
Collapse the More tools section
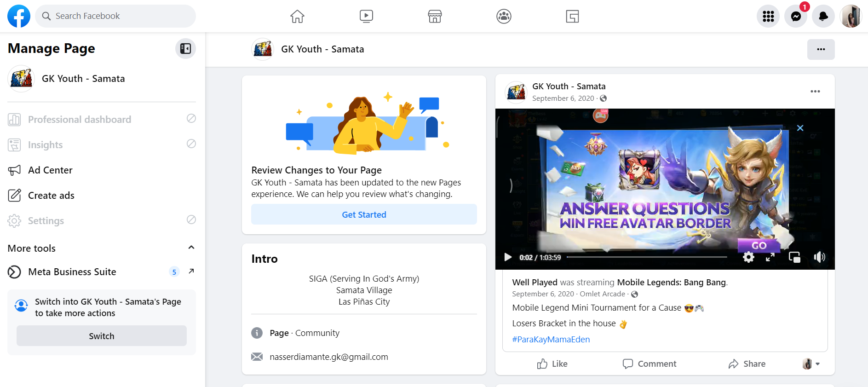point(191,248)
